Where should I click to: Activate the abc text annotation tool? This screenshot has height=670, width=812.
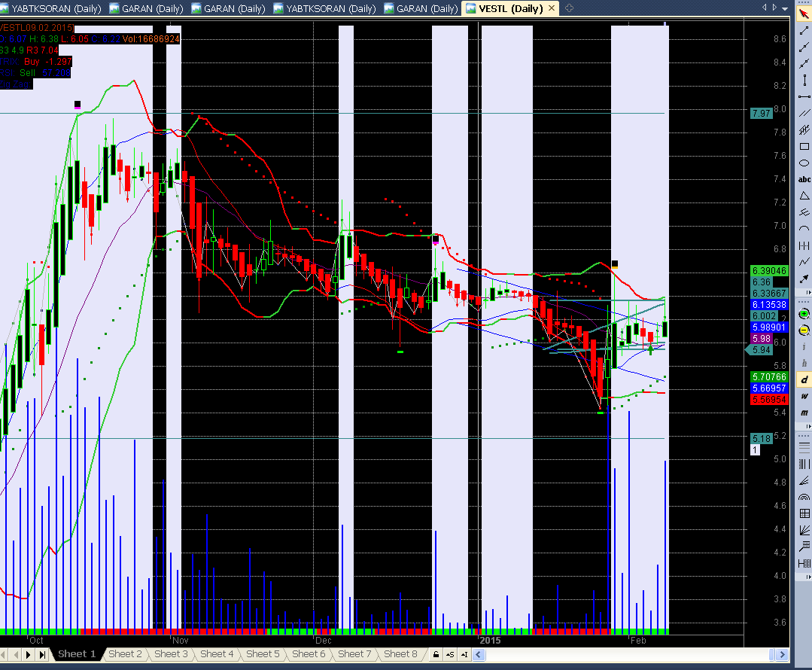804,179
